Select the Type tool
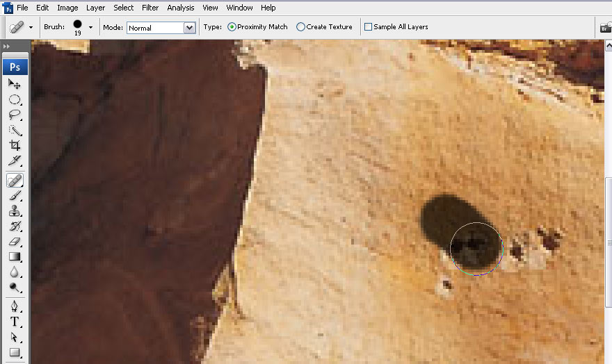Screen dimensions: 612x364 click(x=15, y=322)
